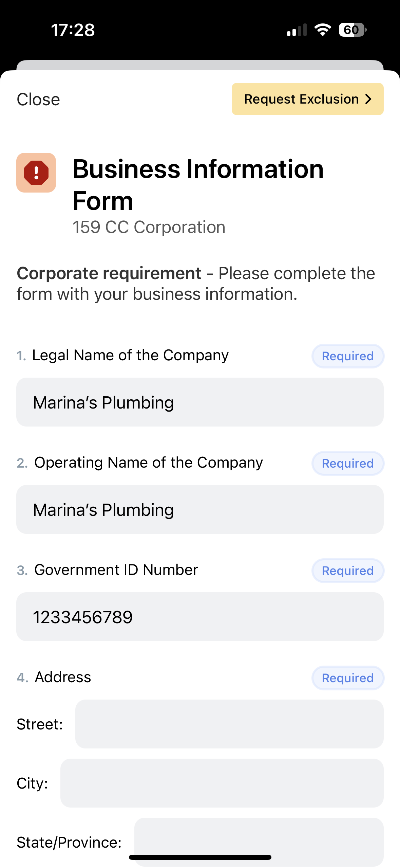Image resolution: width=400 pixels, height=868 pixels.
Task: Tap the chevron arrow on Request Exclusion
Action: pos(368,99)
